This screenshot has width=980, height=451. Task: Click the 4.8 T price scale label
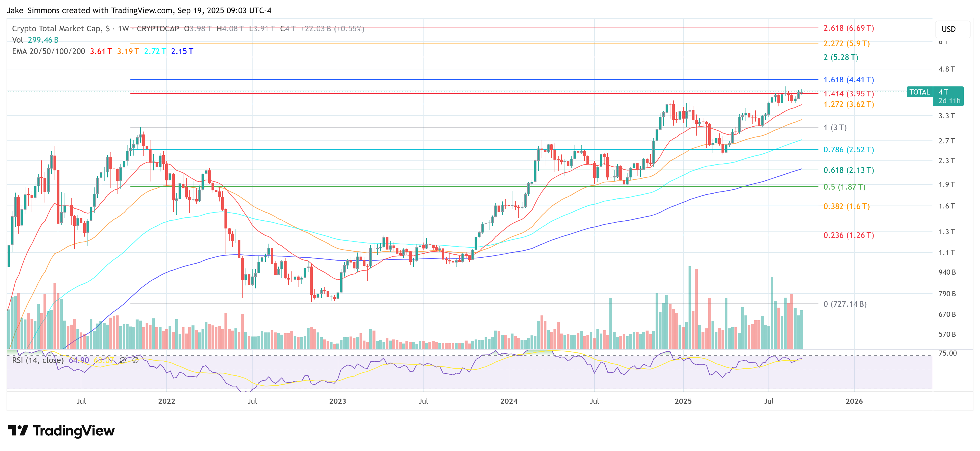[946, 69]
